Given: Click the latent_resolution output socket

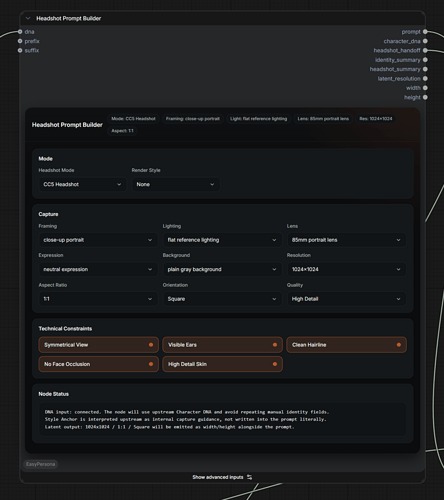Looking at the screenshot, I should coord(425,78).
